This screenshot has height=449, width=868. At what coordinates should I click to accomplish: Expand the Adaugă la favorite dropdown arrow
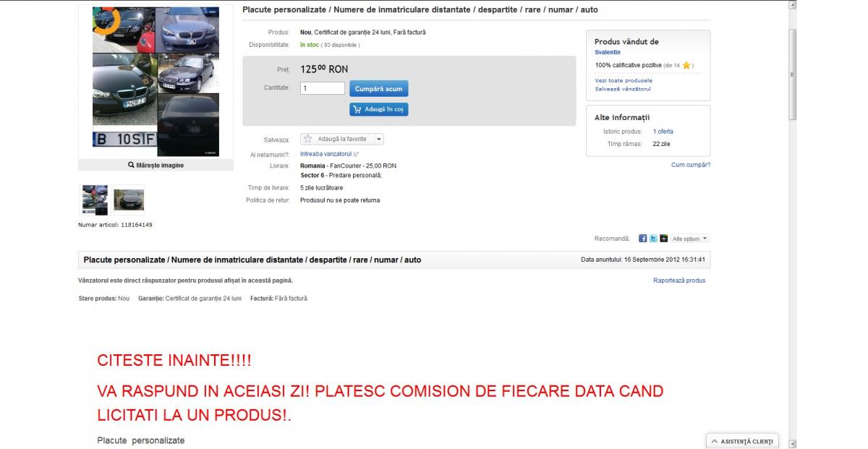coord(379,139)
